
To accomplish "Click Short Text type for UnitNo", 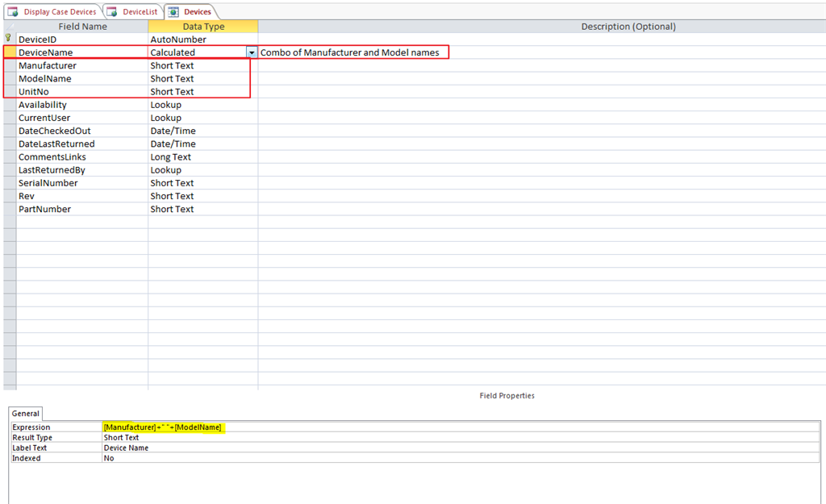I will 202,92.
